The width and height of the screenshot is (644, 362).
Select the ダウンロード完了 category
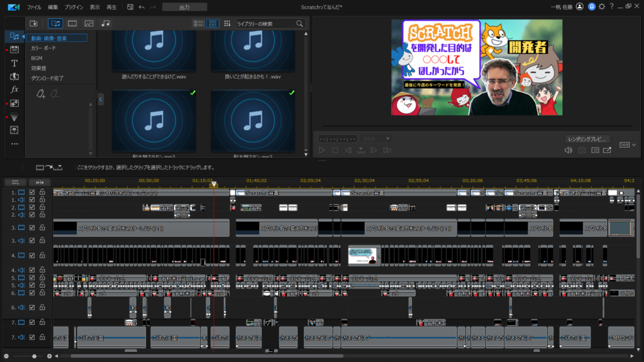[x=47, y=78]
